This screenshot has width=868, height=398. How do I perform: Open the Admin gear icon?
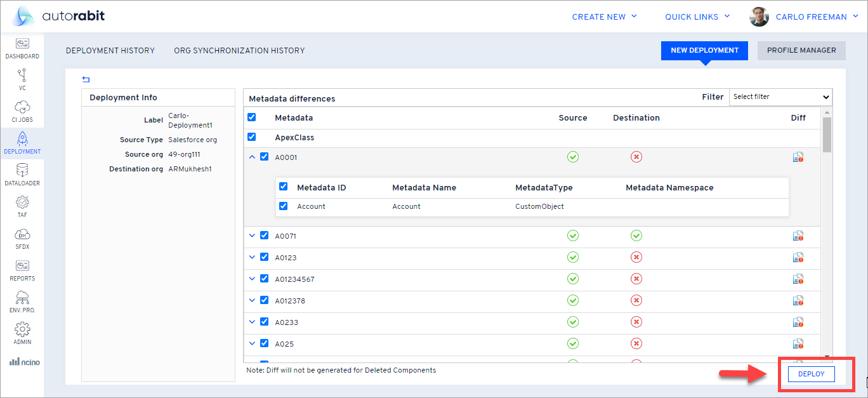pos(22,329)
